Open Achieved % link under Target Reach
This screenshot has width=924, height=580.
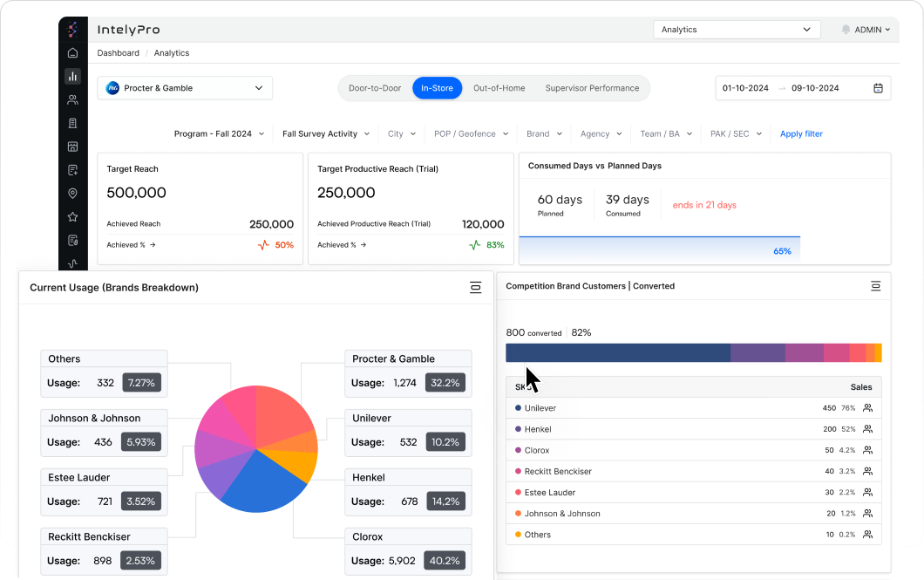[131, 244]
